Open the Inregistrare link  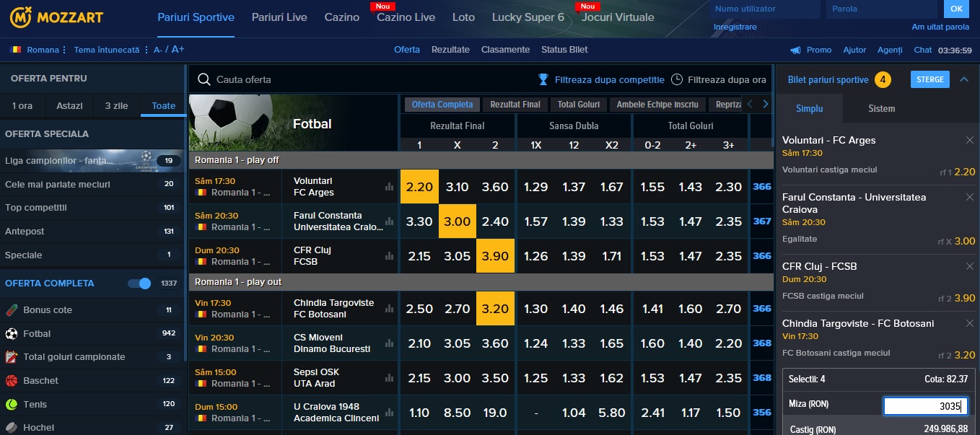click(x=735, y=27)
